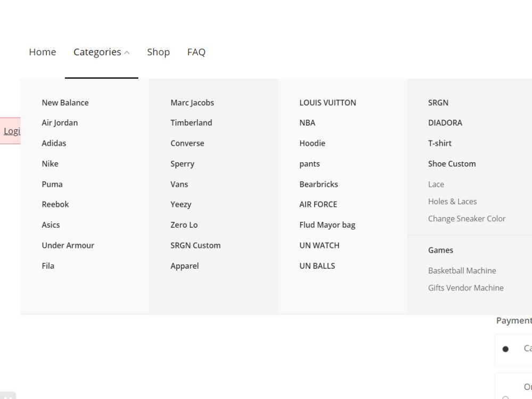Browse the Puma category
Screen dimensions: 532x399
(x=52, y=184)
